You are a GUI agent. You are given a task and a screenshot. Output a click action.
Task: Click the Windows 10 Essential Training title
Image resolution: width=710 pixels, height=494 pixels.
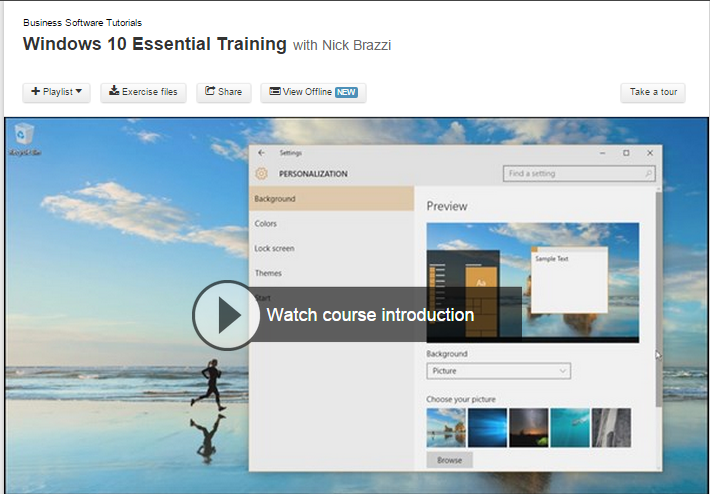click(155, 44)
